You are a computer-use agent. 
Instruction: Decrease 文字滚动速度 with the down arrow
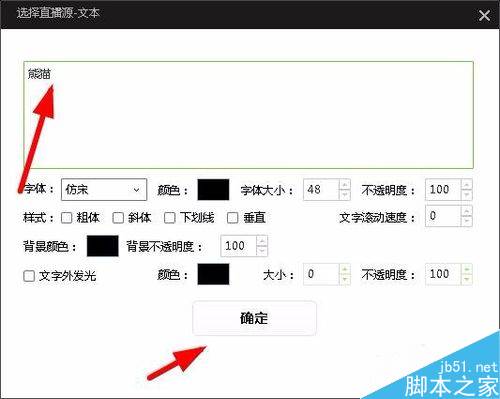[467, 221]
